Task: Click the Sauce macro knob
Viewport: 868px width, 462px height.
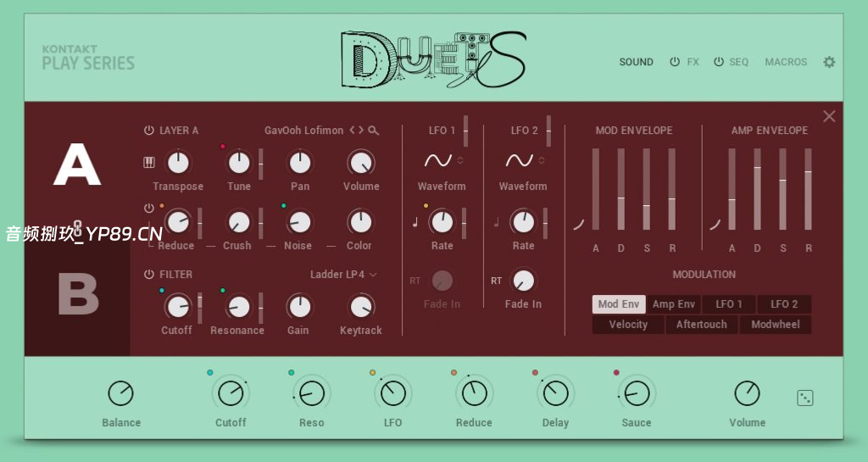Action: pyautogui.click(x=637, y=394)
